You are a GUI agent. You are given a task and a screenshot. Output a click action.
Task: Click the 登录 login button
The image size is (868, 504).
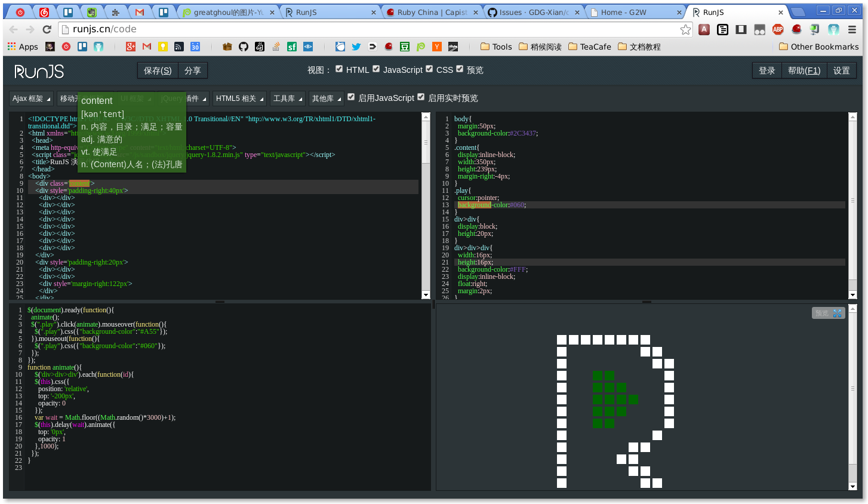(767, 70)
